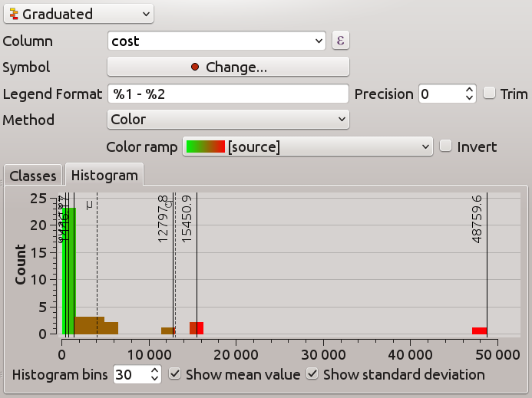
Task: Click the epsilon expression button beside Column
Action: coord(340,41)
